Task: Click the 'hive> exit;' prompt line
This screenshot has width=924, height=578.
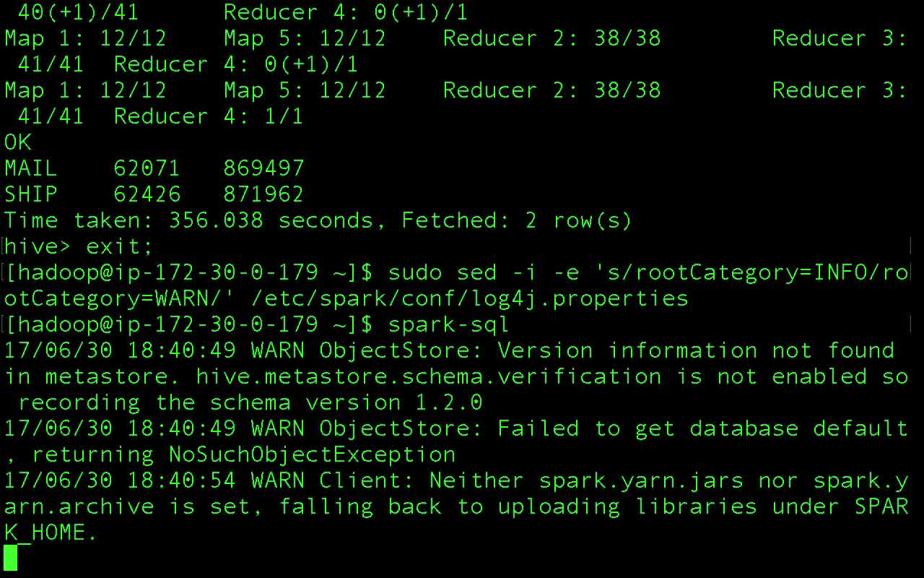Action: tap(79, 247)
